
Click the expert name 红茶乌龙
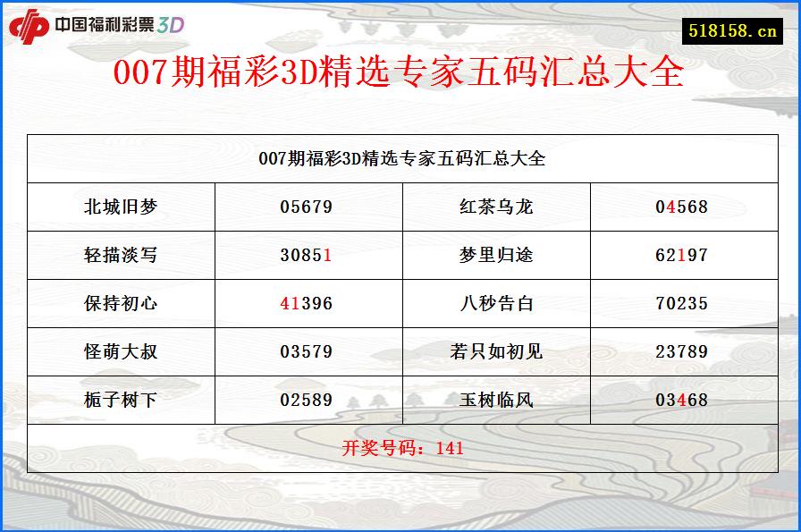point(496,207)
